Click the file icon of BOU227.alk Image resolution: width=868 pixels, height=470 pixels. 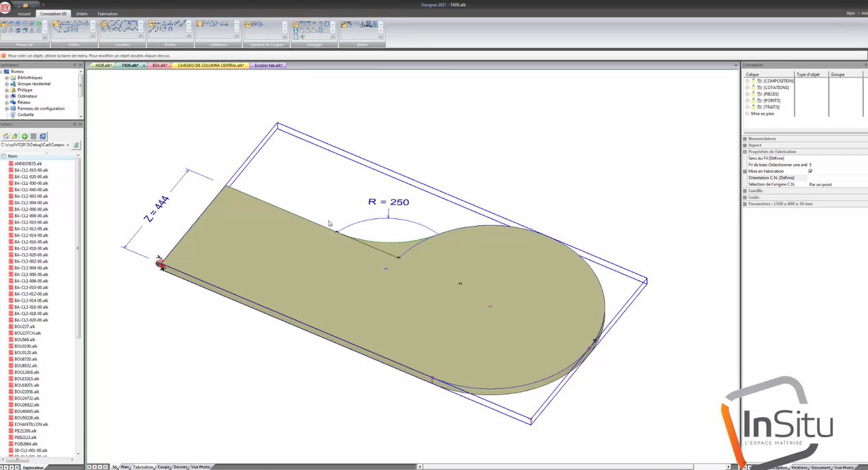[x=11, y=327]
